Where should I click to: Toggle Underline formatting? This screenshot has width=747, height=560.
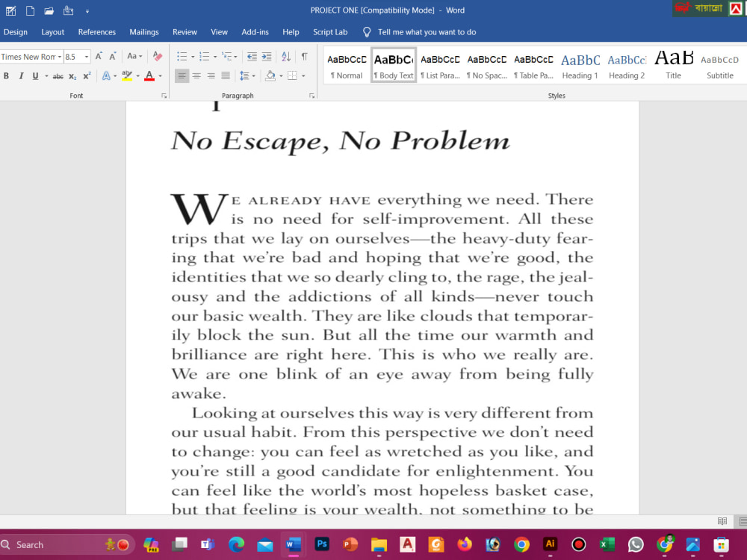point(35,75)
